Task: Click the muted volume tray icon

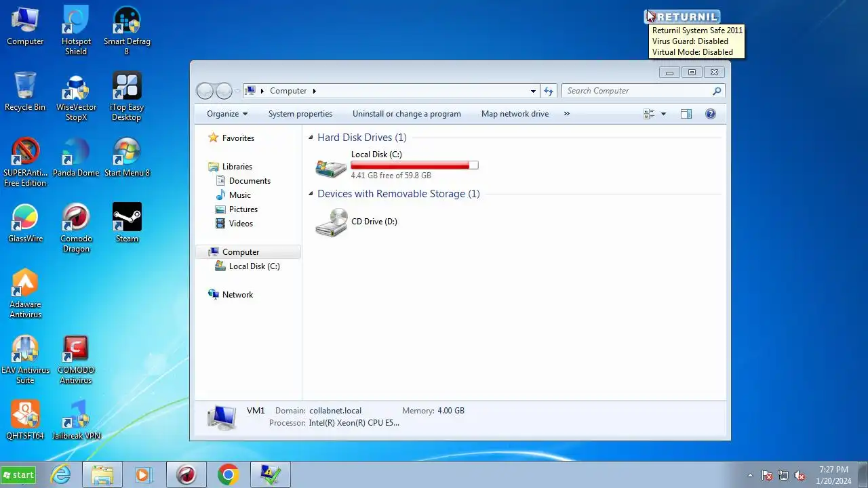Action: coord(800,475)
